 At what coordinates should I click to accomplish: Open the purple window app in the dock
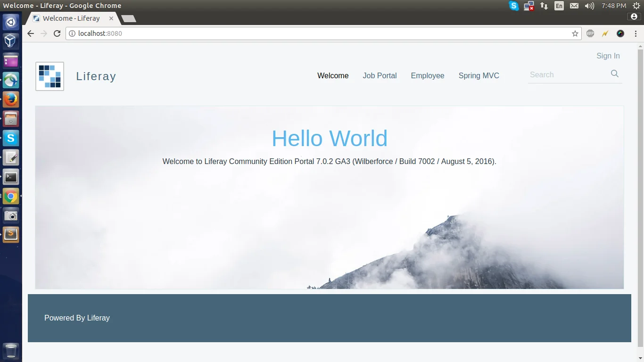11,61
